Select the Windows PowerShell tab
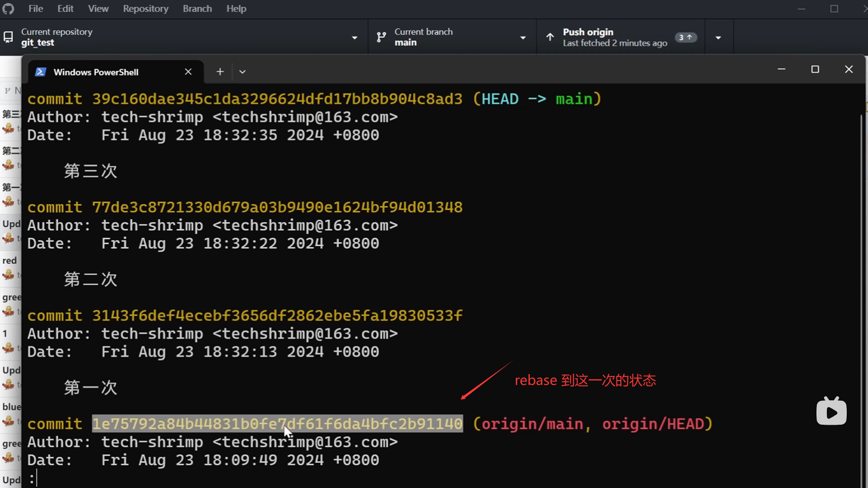This screenshot has height=488, width=868. pos(96,72)
